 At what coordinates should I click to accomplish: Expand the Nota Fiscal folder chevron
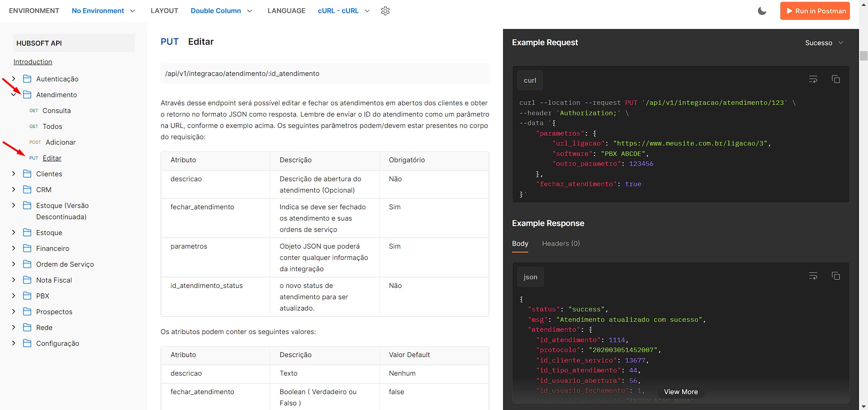14,280
